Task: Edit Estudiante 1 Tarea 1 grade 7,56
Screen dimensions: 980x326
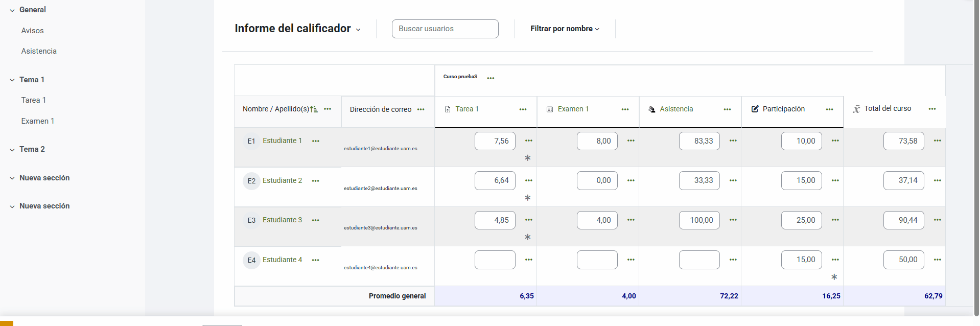Action: coord(495,141)
